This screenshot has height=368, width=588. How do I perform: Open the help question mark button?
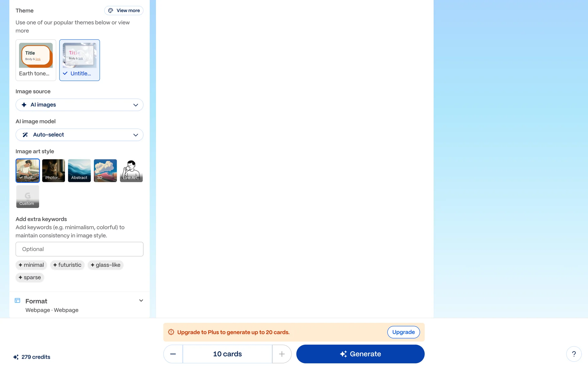pos(574,354)
